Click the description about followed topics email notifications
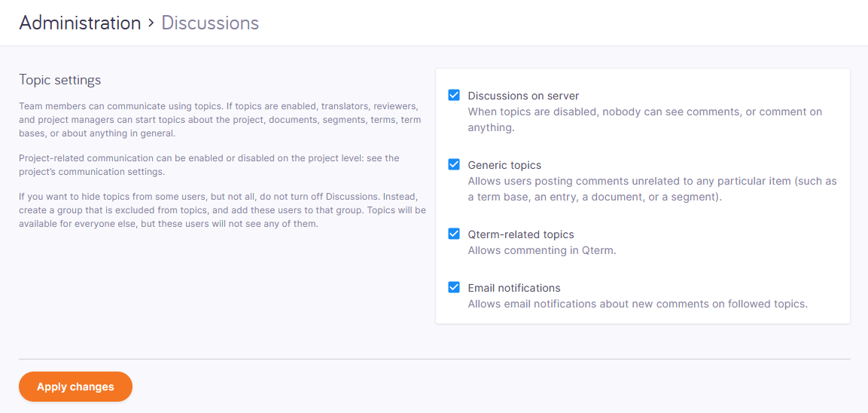This screenshot has width=868, height=413. tap(637, 304)
